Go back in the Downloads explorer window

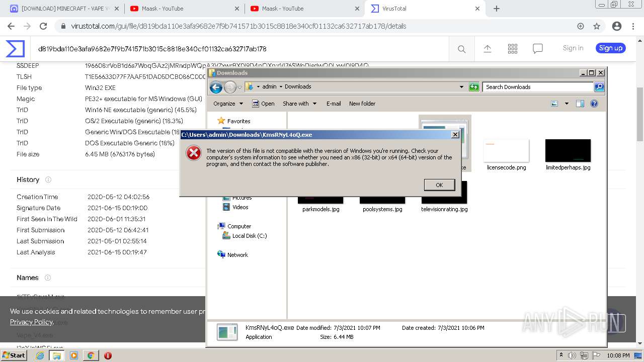tap(216, 87)
